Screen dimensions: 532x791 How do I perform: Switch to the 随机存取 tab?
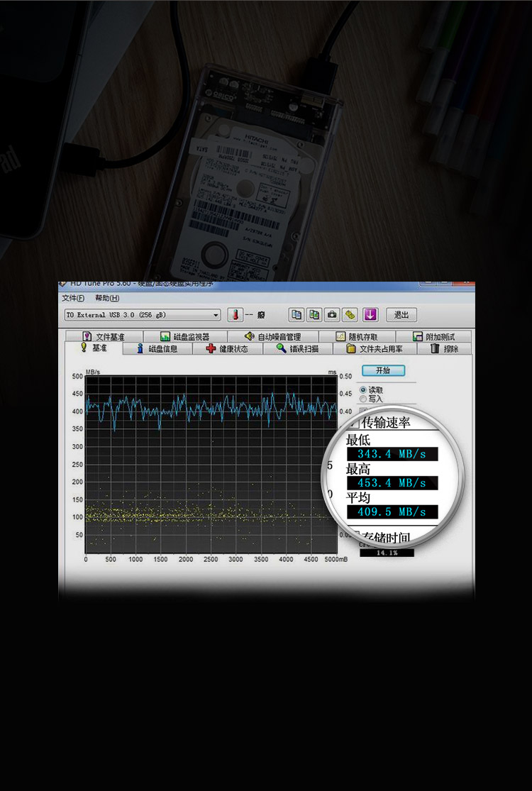(357, 336)
